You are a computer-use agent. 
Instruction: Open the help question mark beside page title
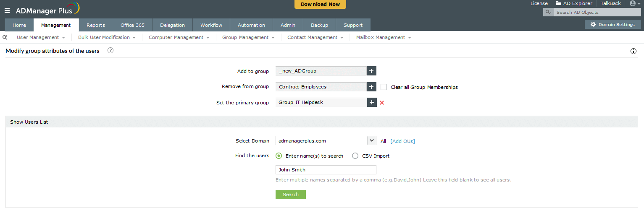(x=110, y=51)
